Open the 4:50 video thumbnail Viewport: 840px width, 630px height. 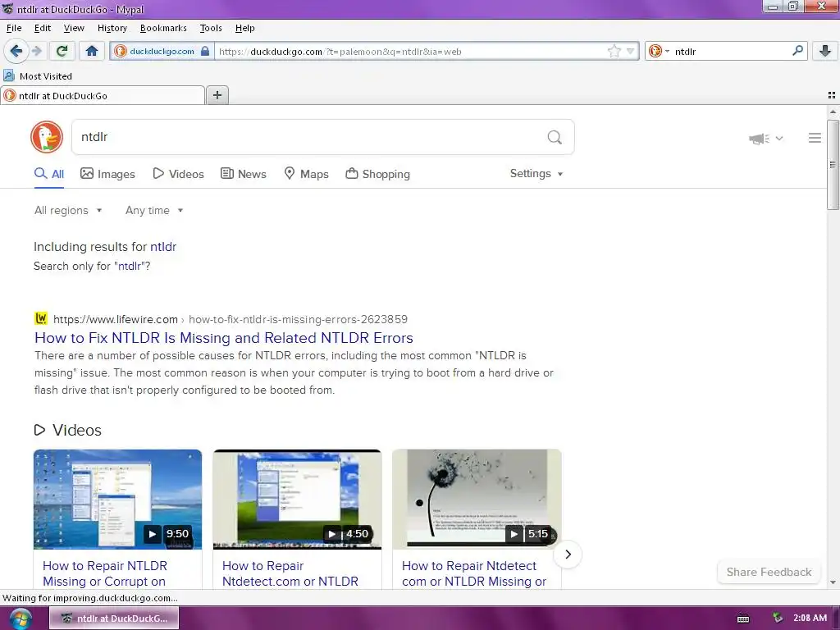[297, 500]
